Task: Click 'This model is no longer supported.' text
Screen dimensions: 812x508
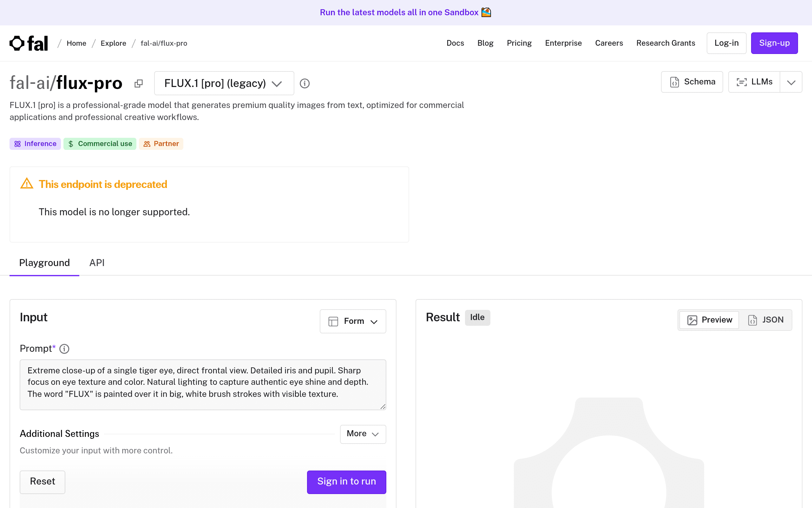Action: [115, 212]
